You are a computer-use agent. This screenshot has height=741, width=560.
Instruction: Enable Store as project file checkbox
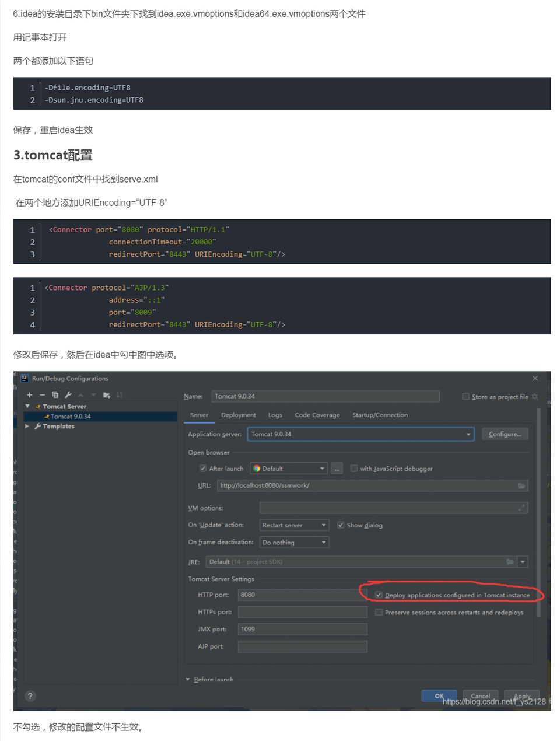pos(466,397)
